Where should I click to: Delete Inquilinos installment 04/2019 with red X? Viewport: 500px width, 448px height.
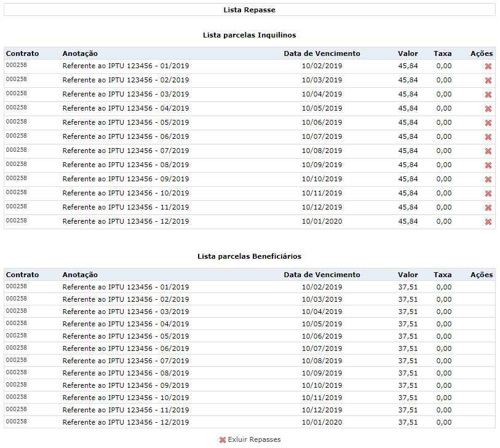coord(488,109)
